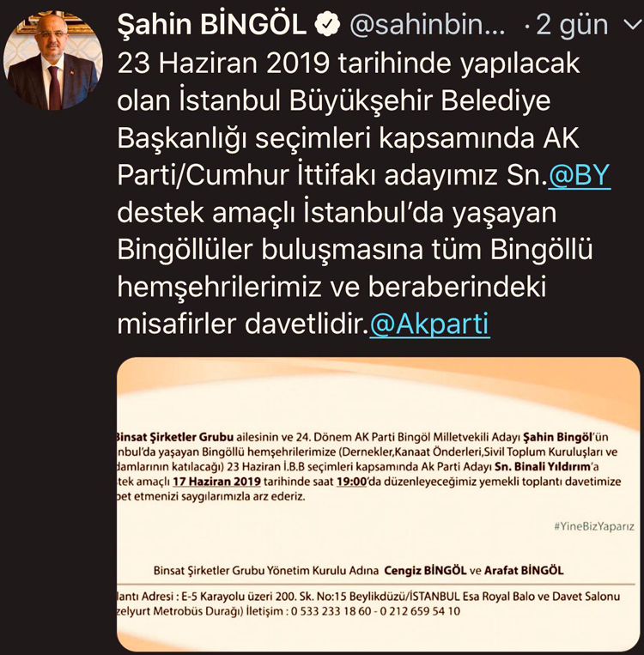Click the display name Şahin BİNGÖL
The height and width of the screenshot is (655, 644).
click(x=212, y=25)
